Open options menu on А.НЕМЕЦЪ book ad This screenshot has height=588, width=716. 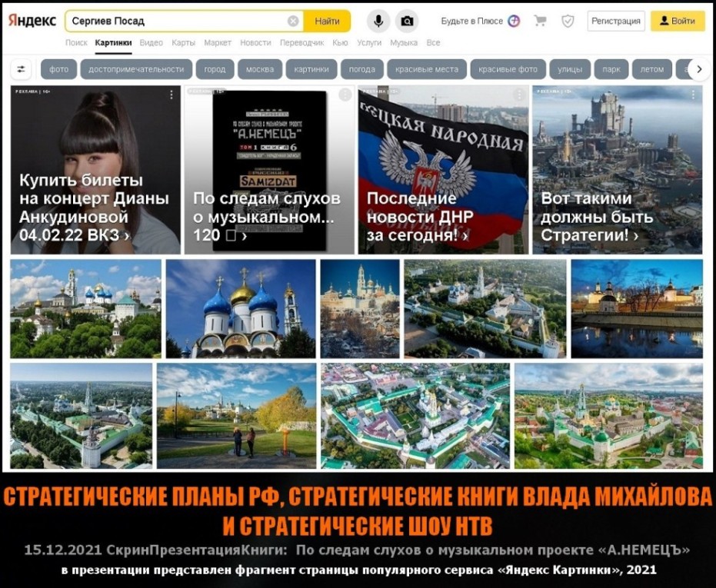(x=345, y=95)
